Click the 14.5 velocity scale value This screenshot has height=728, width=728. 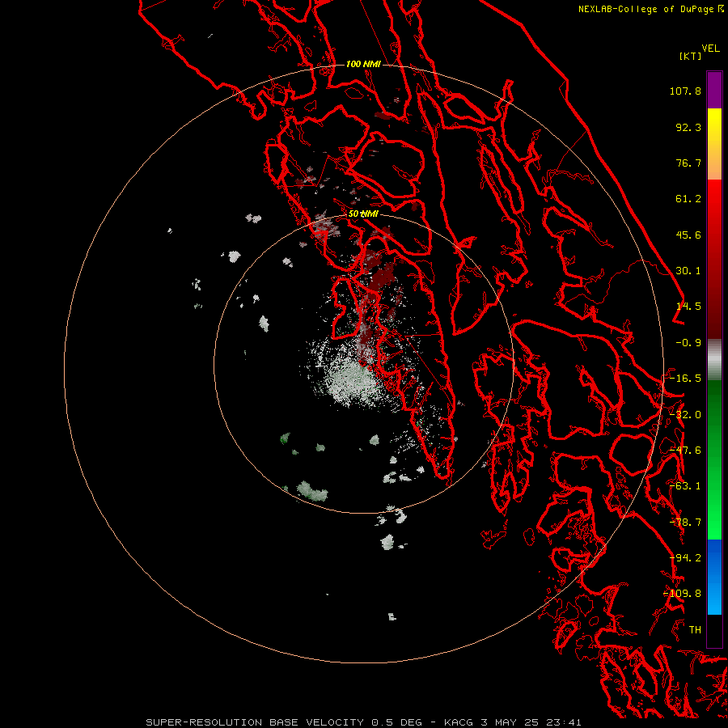click(688, 307)
